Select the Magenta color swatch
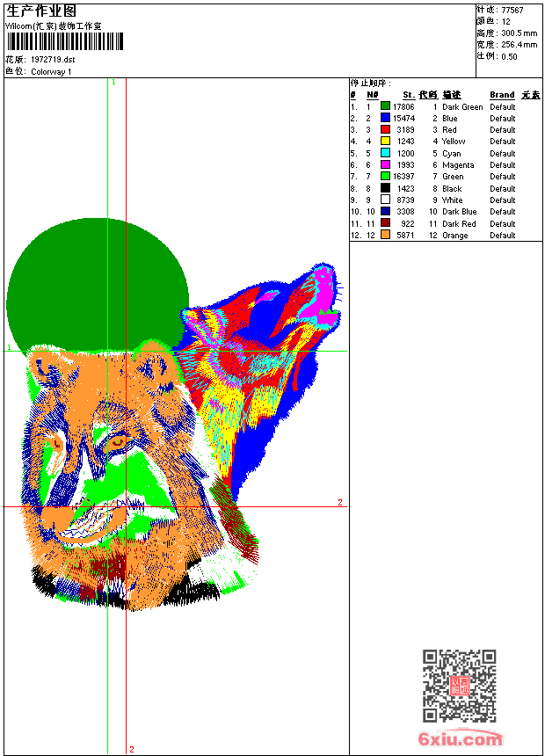This screenshot has height=756, width=545. tap(385, 164)
